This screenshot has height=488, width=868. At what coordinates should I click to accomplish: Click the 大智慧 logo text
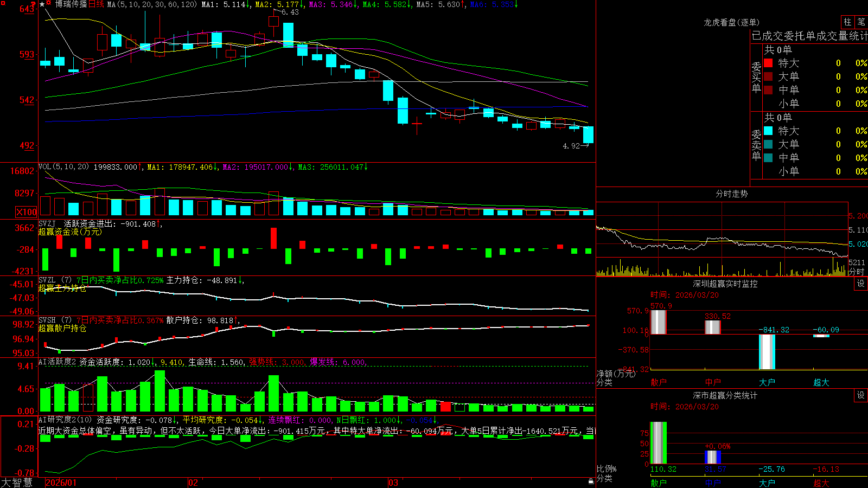click(x=17, y=483)
